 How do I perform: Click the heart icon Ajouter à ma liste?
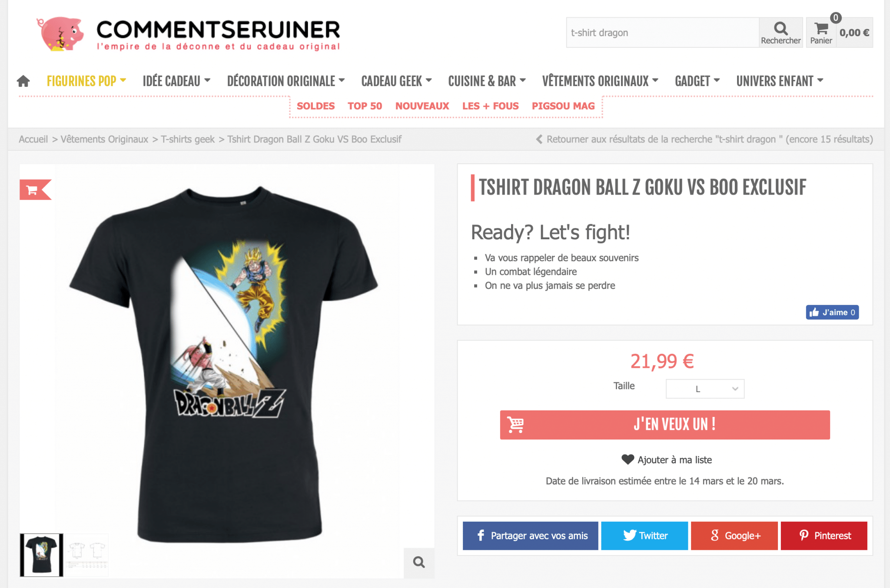(628, 459)
